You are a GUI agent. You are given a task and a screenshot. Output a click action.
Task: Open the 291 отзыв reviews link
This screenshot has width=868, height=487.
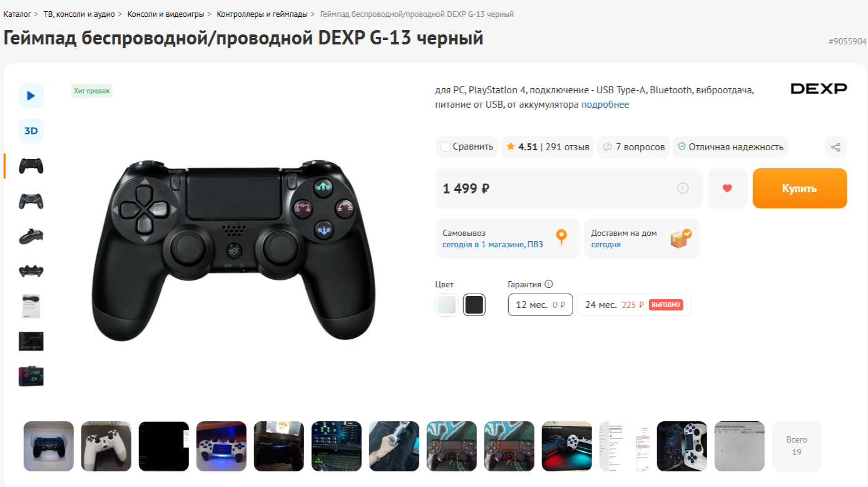pos(568,147)
